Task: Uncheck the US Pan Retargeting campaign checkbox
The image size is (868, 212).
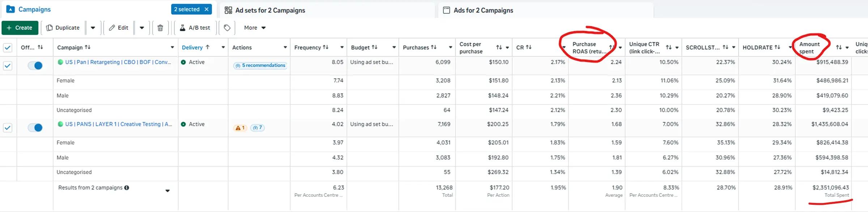Action: point(8,65)
